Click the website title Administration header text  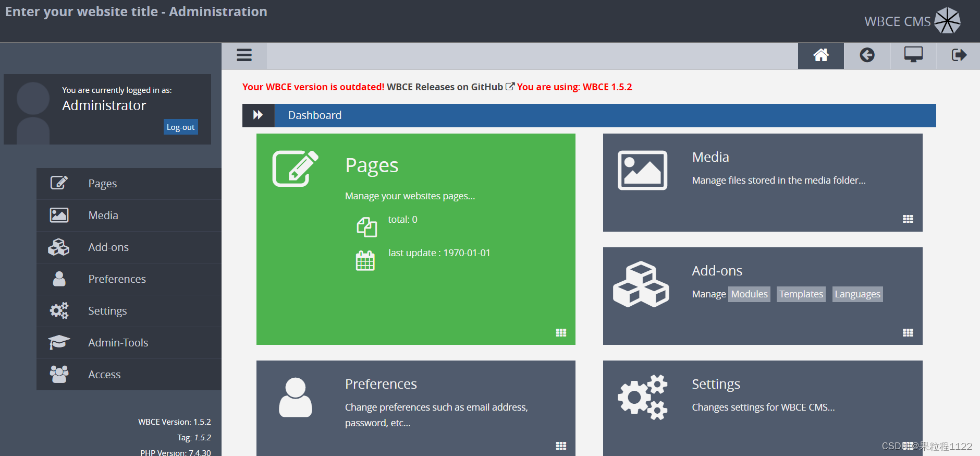[x=136, y=11]
